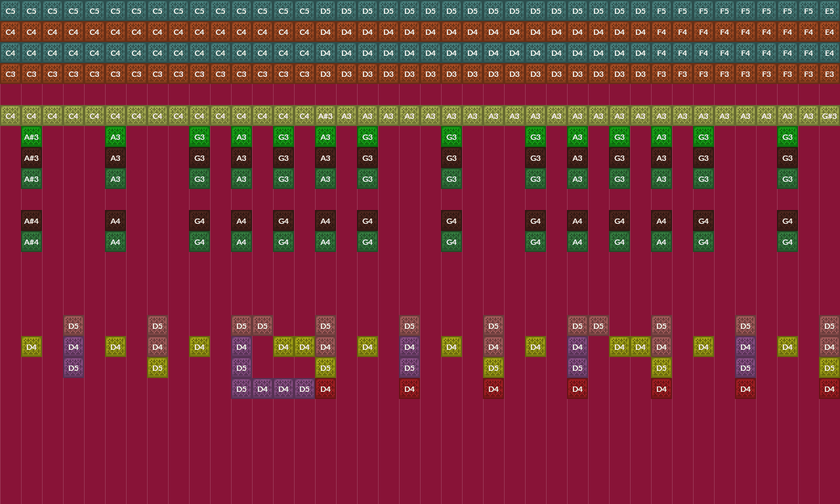Select a pink D5 note block
Screen dimensions: 840x504
click(73, 325)
